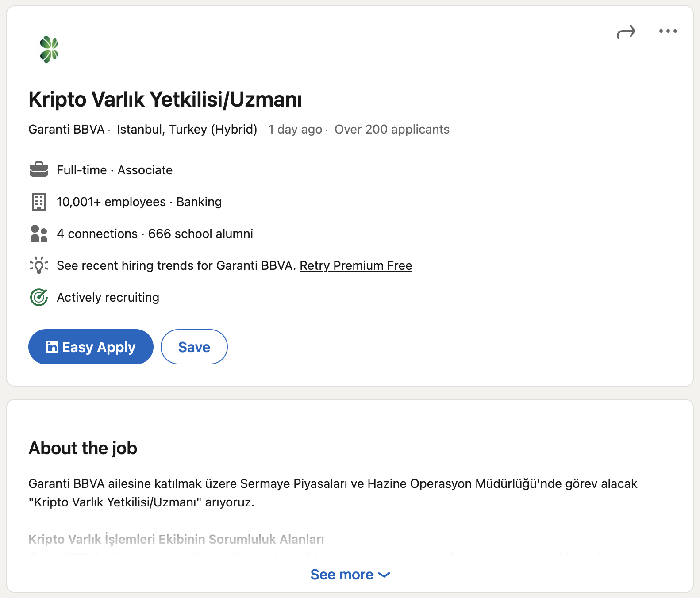This screenshot has height=598, width=700.
Task: Click the briefcase icon beside Full-time
Action: coord(39,169)
